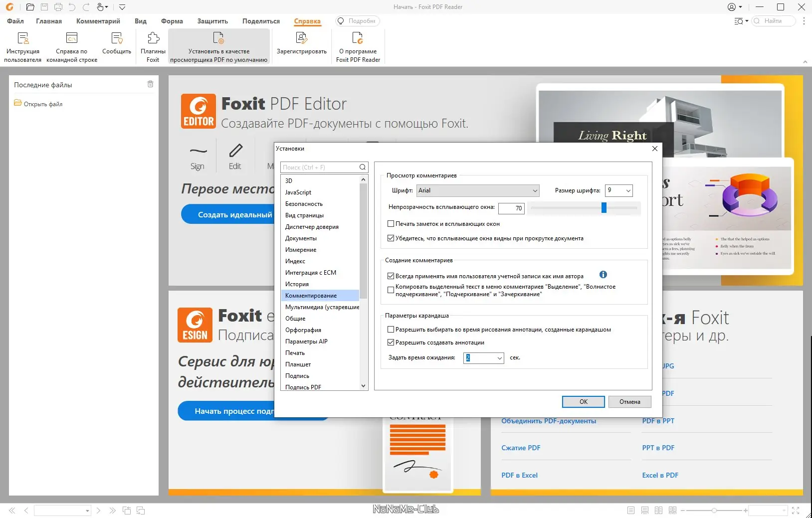
Task: Click PDF в Excel link
Action: pos(519,475)
